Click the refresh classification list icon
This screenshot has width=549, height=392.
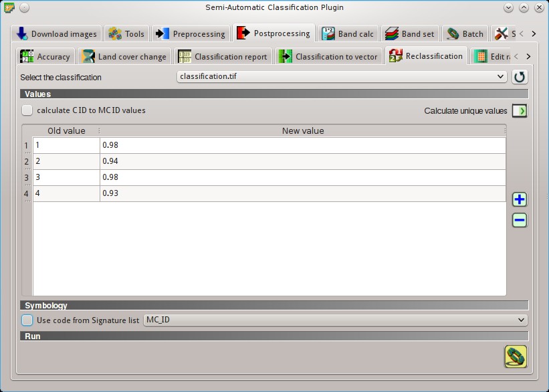point(520,77)
